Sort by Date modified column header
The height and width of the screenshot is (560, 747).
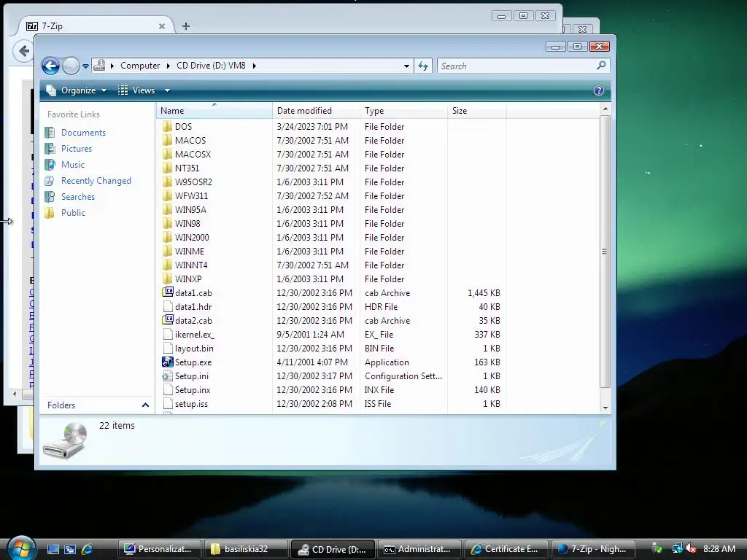(x=317, y=111)
